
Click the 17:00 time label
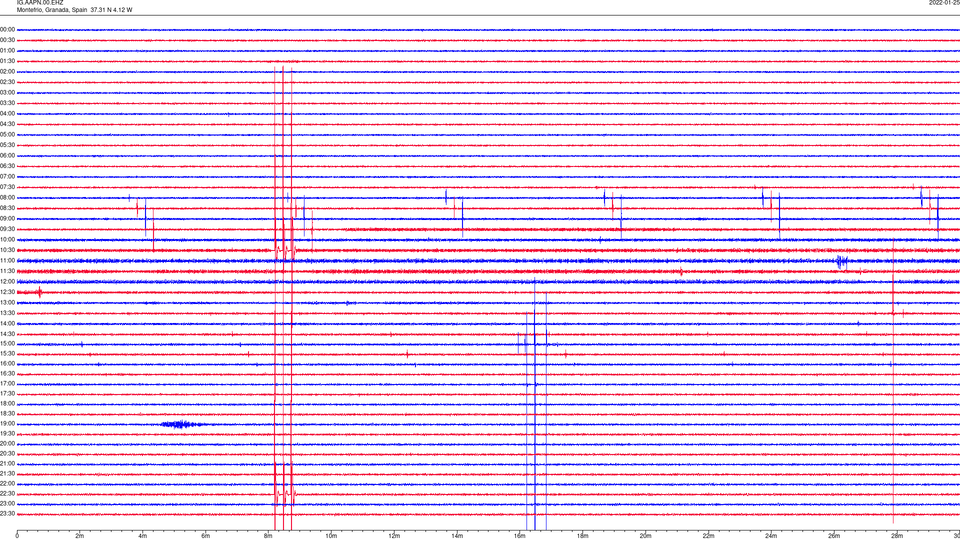[7, 384]
